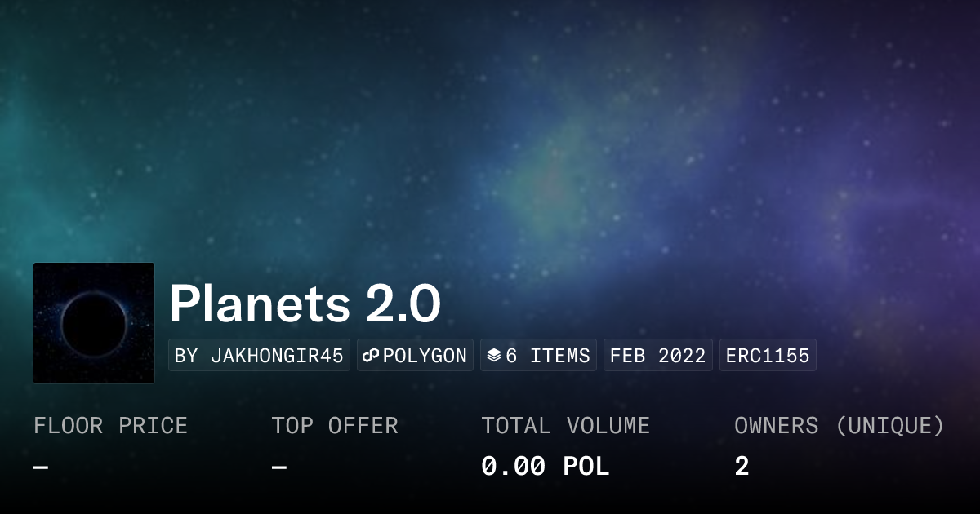Click the stacked layers items icon
This screenshot has width=980, height=514.
[x=493, y=356]
